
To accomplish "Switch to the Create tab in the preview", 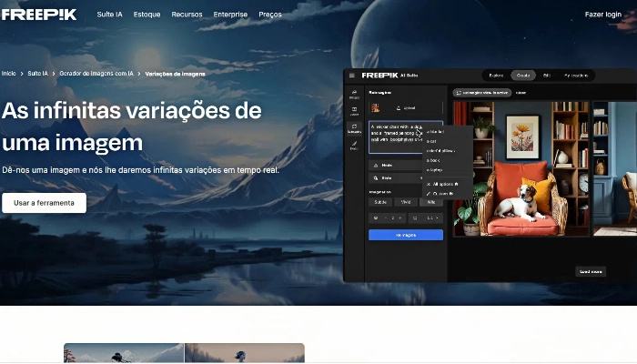I will click(523, 76).
